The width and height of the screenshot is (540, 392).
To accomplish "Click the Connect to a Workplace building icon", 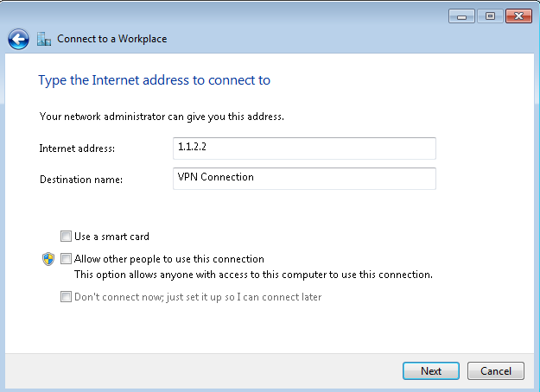I will point(44,39).
